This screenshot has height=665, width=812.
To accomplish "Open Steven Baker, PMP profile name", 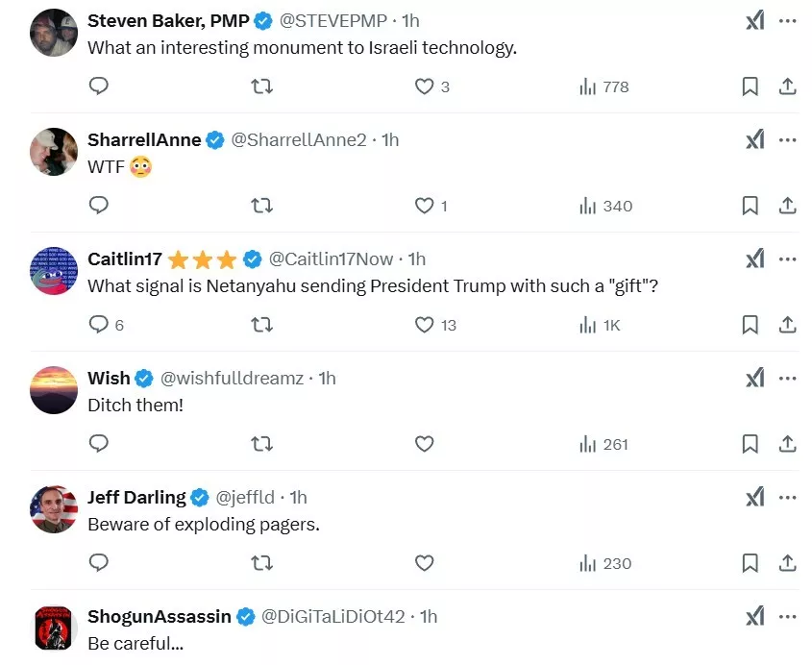I will click(168, 20).
